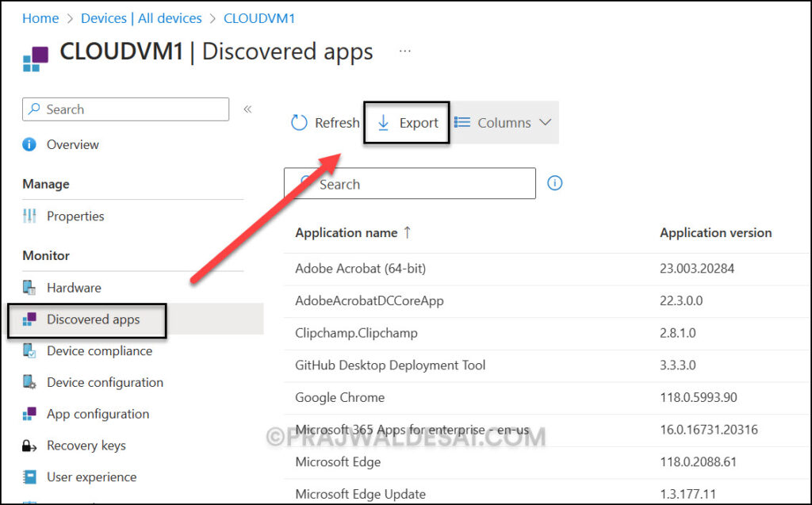Click the Export button label

[x=419, y=123]
